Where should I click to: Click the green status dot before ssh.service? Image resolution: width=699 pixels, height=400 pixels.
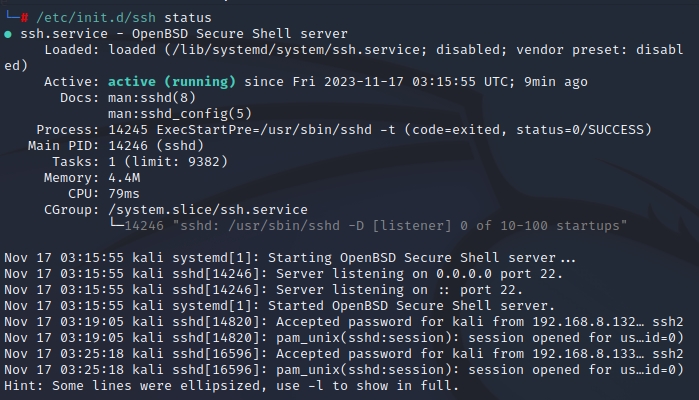click(x=9, y=34)
